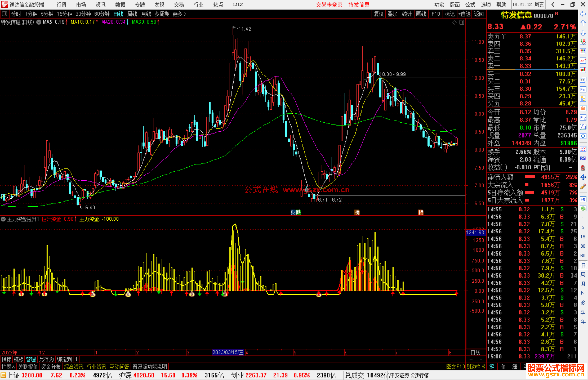Switch to the 周线 period tab
The width and height of the screenshot is (588, 380).
coord(132,14)
